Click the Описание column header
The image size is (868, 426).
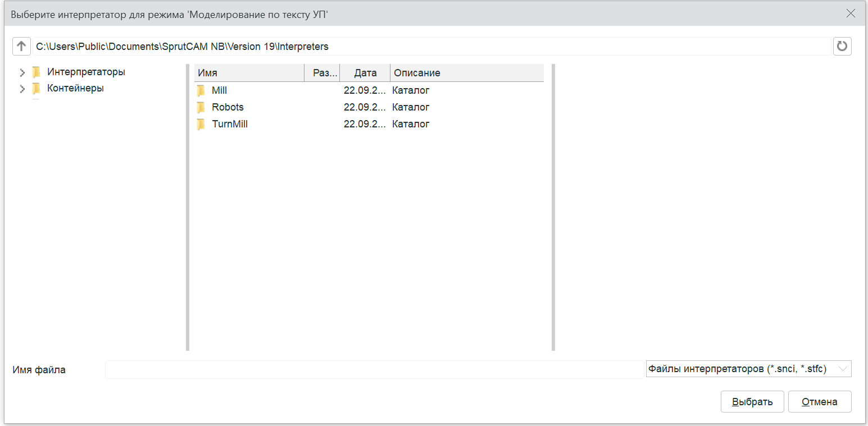tap(466, 73)
